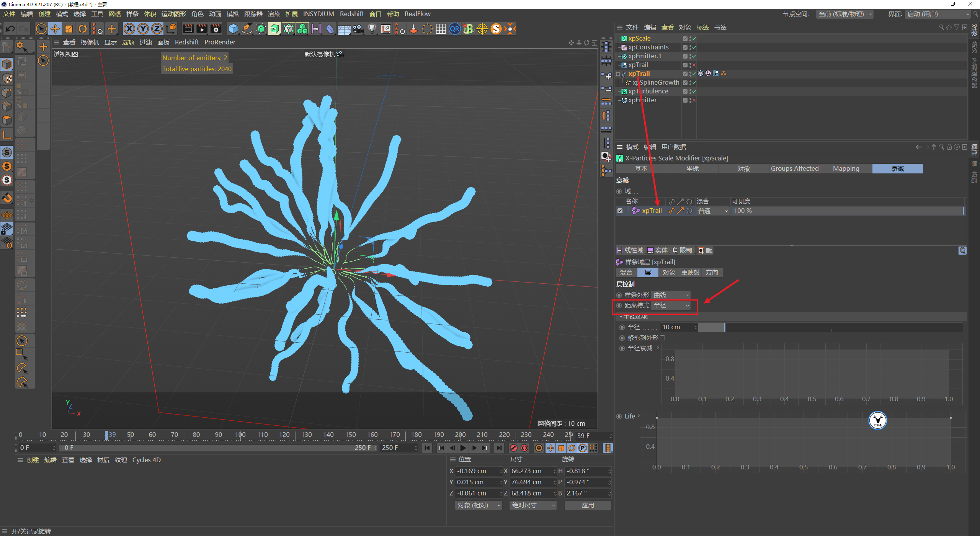This screenshot has height=536, width=980.
Task: Click the record active objects button
Action: [x=514, y=448]
